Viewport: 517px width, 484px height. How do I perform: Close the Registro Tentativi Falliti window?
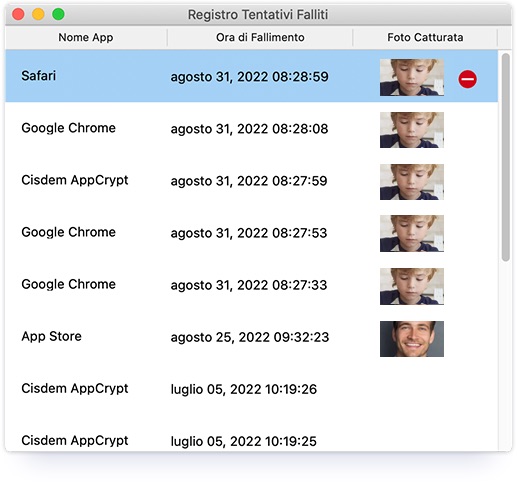pos(18,14)
